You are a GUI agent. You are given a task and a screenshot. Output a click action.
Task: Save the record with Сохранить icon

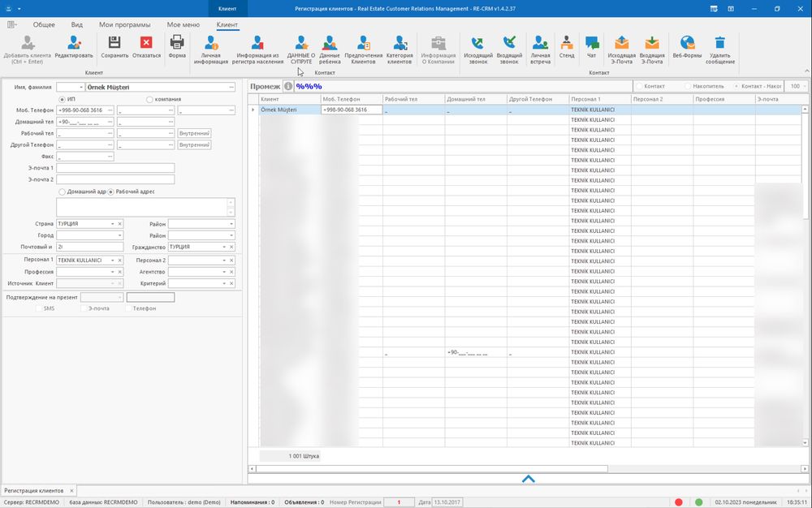point(114,43)
